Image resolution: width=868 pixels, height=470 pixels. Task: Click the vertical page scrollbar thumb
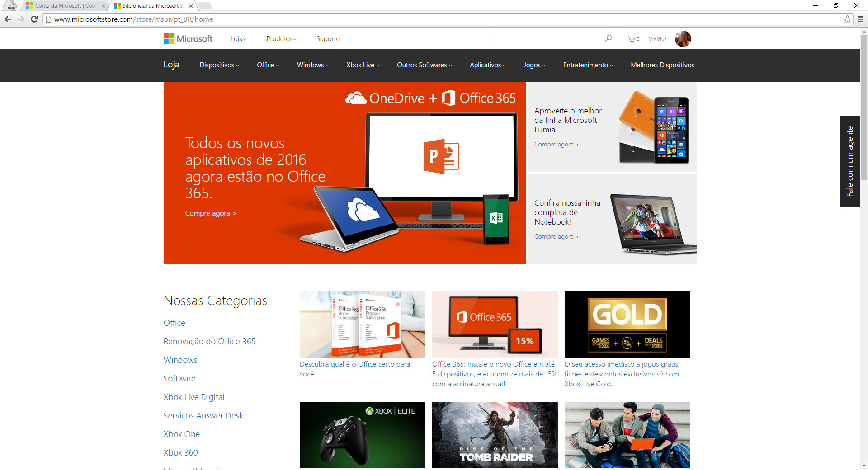[864, 108]
